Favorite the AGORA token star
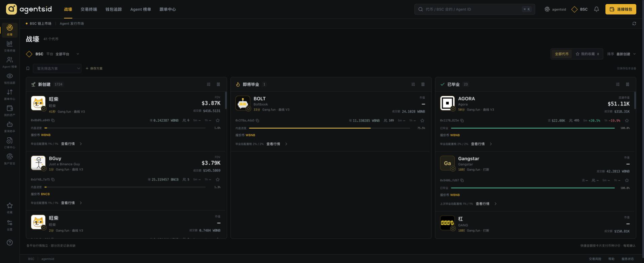This screenshot has height=263, width=644. coord(627,120)
